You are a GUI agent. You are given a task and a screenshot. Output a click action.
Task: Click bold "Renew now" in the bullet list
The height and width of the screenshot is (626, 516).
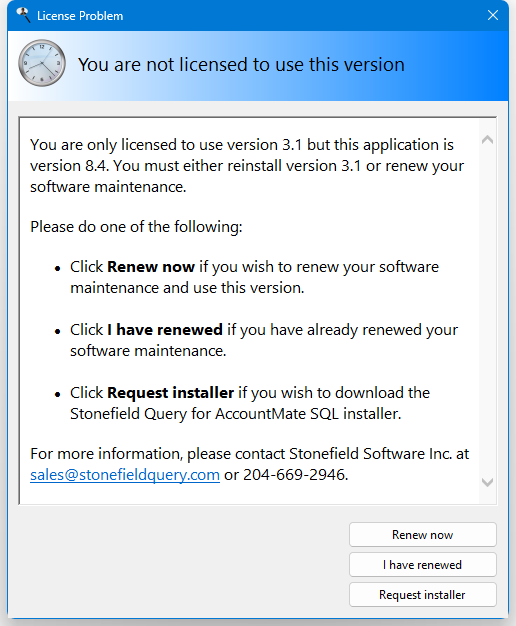coord(151,267)
